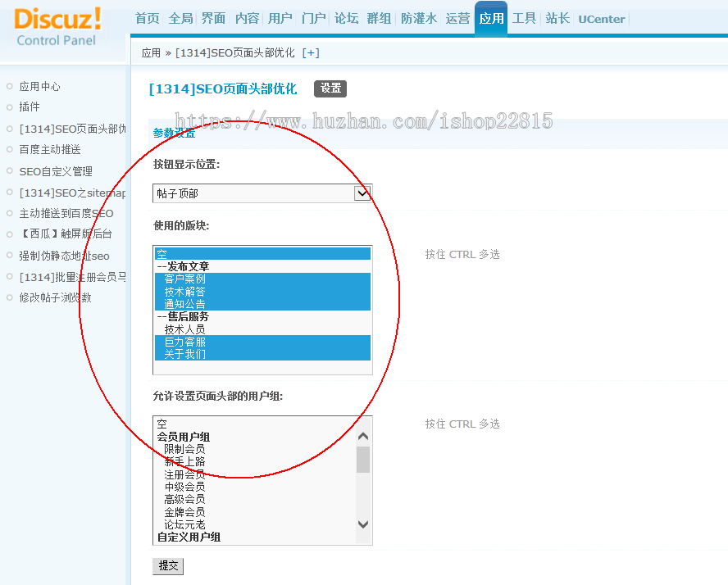The height and width of the screenshot is (585, 728).
Task: Click the 设置 button beside the plugin title
Action: [330, 88]
